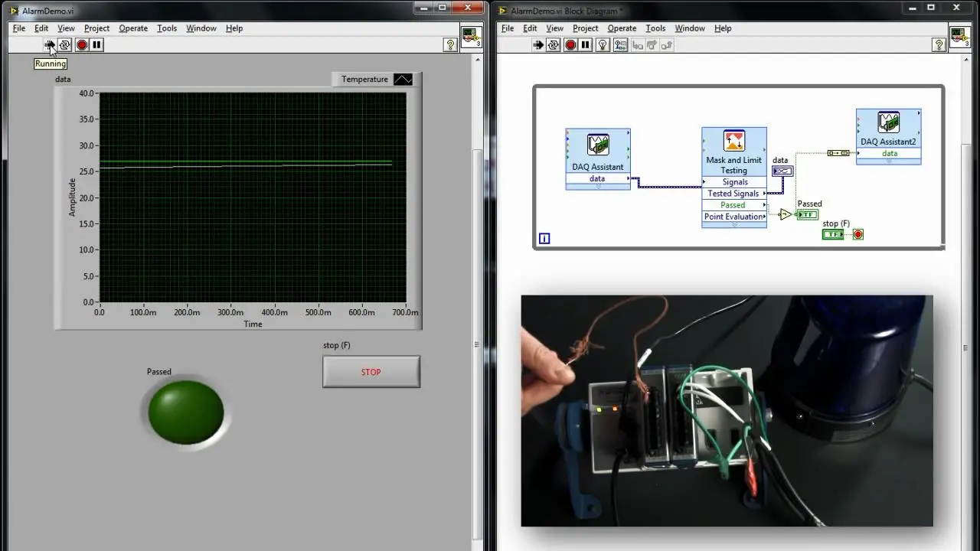Open the File menu in the front panel
This screenshot has width=980, height=551.
(x=19, y=28)
